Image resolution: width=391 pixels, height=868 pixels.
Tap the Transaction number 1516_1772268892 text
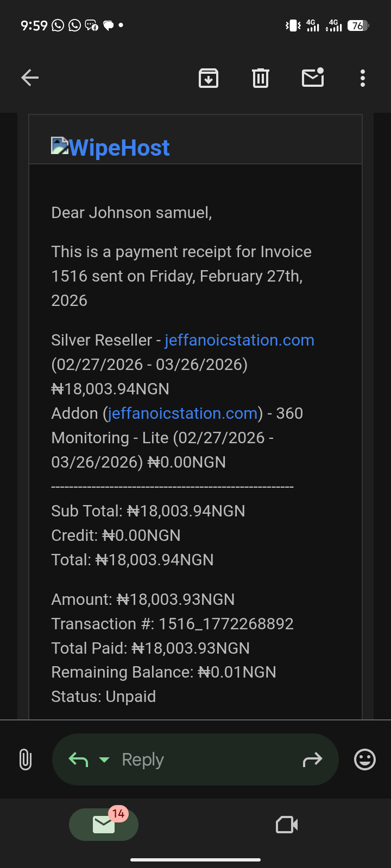point(226,624)
